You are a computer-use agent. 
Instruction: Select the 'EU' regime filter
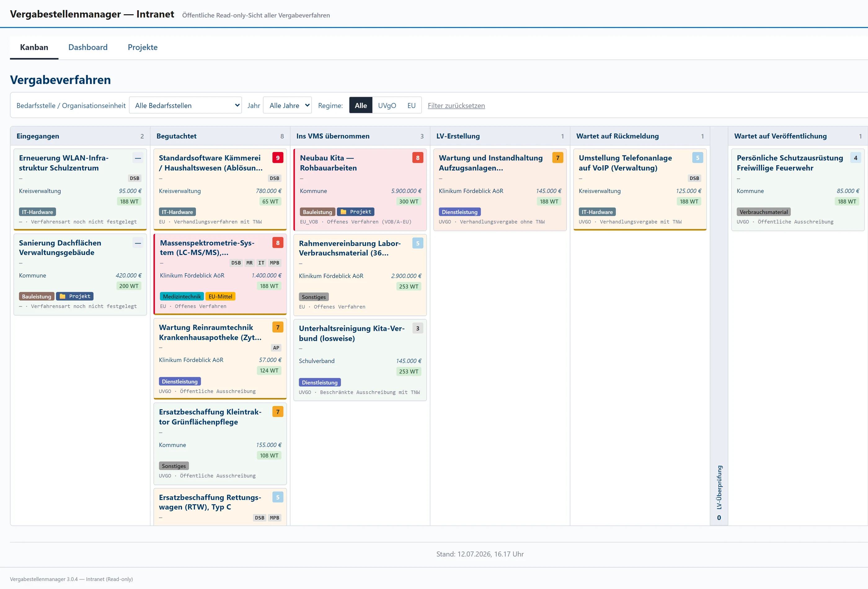coord(411,105)
